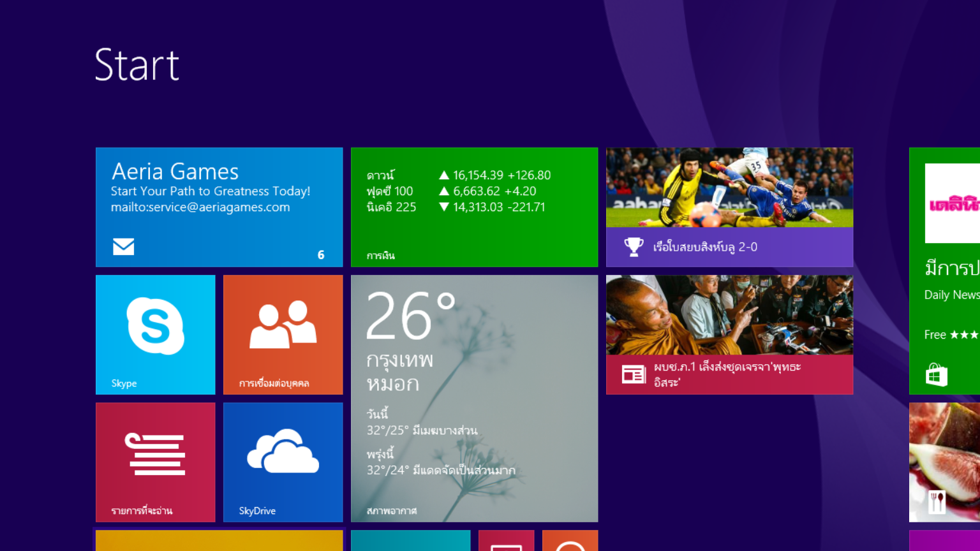
Task: Click the "Aeria Games" mail sender
Action: pyautogui.click(x=175, y=172)
